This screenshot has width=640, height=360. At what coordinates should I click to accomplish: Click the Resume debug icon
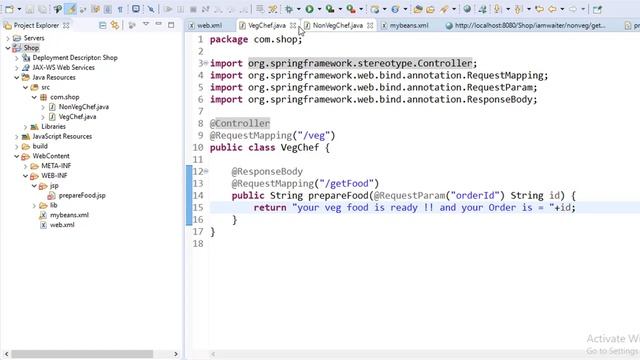pos(168,9)
